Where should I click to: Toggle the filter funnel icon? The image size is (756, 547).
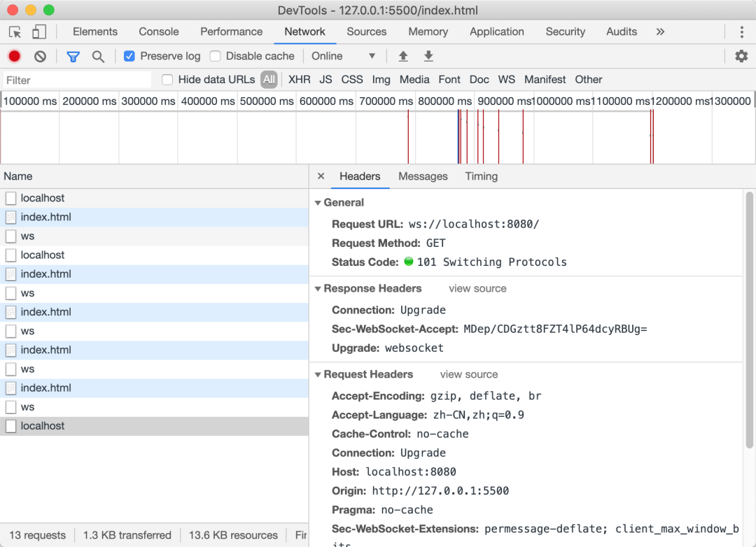pos(73,57)
